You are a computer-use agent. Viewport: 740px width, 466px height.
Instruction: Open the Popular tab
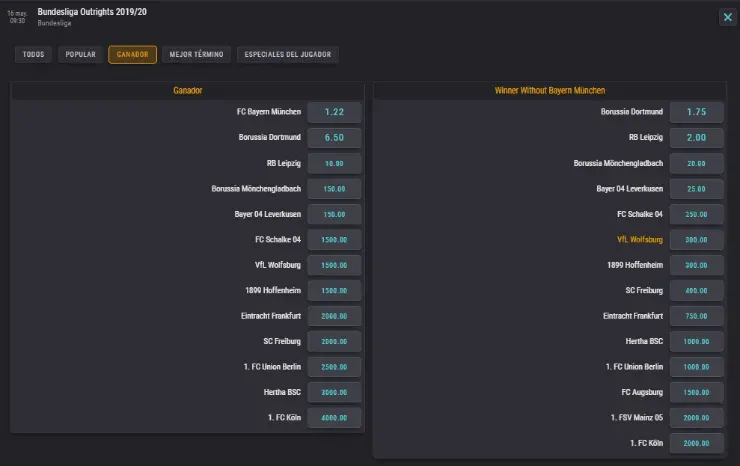80,54
